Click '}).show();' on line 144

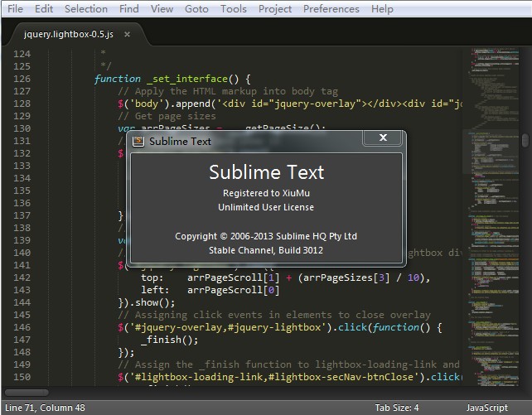pyautogui.click(x=147, y=302)
